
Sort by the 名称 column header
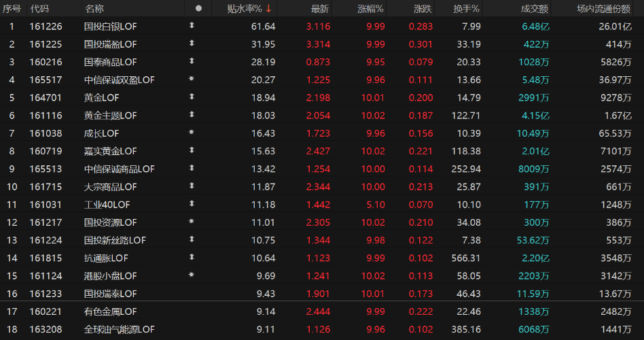pyautogui.click(x=94, y=8)
